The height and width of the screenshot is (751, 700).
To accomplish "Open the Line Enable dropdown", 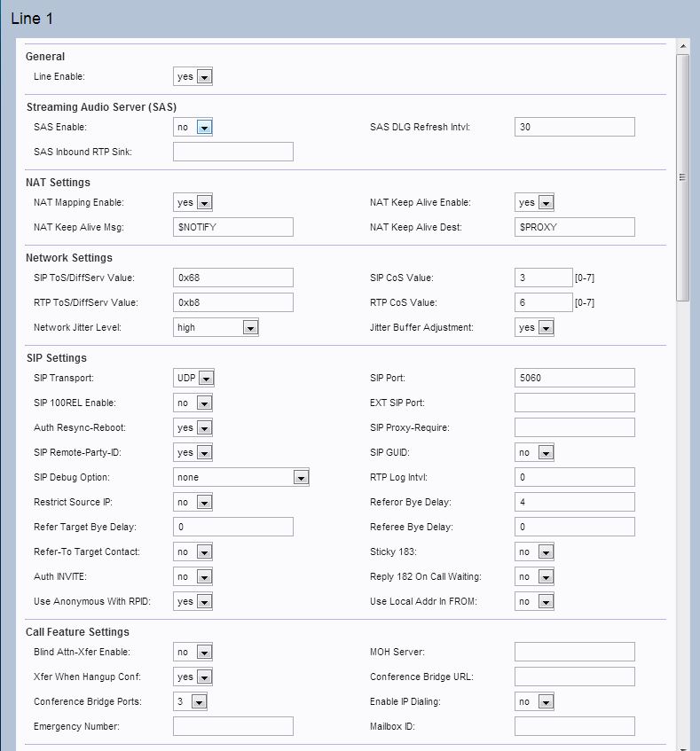I will [193, 77].
